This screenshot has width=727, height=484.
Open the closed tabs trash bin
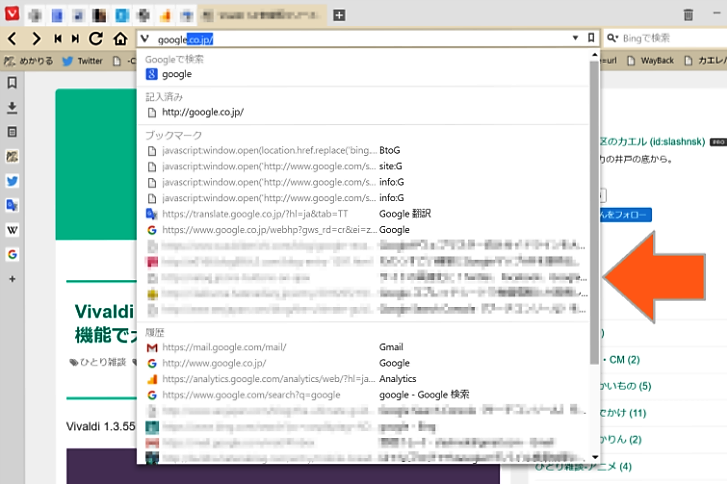click(688, 15)
